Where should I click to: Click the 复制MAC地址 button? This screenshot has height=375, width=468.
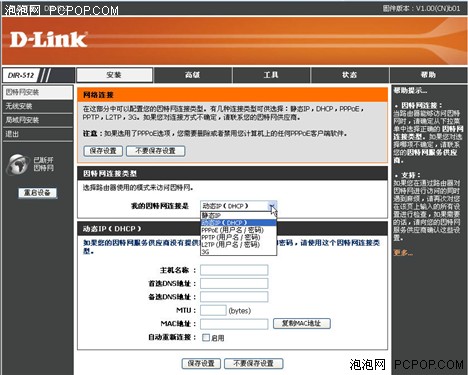coord(302,323)
